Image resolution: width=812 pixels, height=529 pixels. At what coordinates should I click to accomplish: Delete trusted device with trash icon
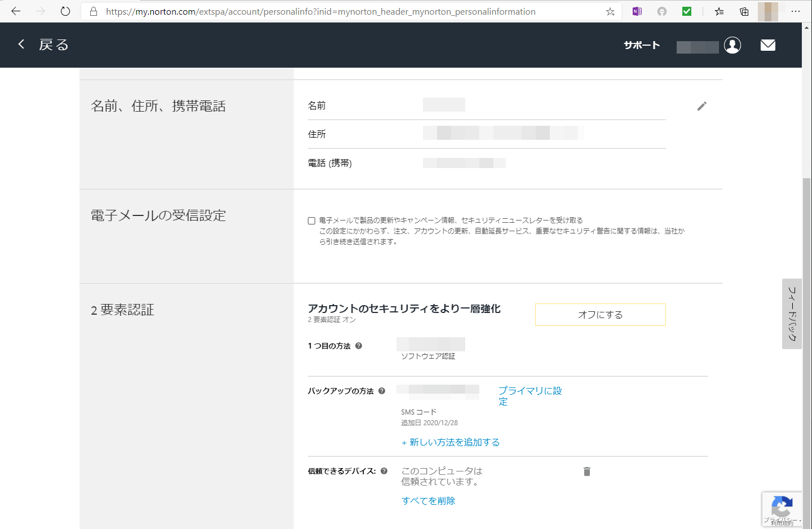587,471
